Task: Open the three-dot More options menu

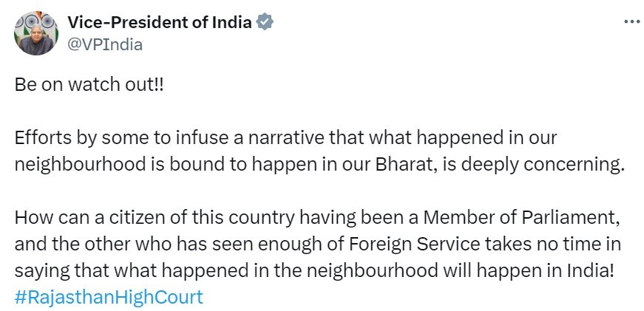Action: [631, 21]
